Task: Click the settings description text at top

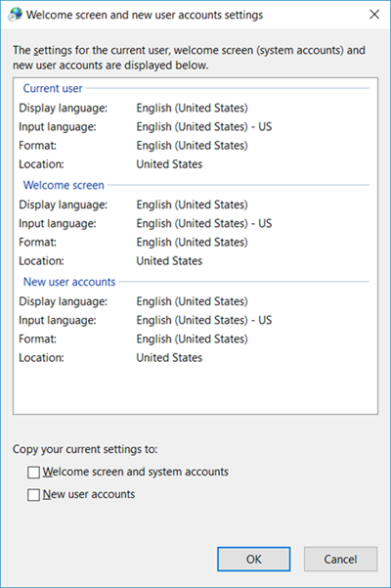Action: coord(189,58)
